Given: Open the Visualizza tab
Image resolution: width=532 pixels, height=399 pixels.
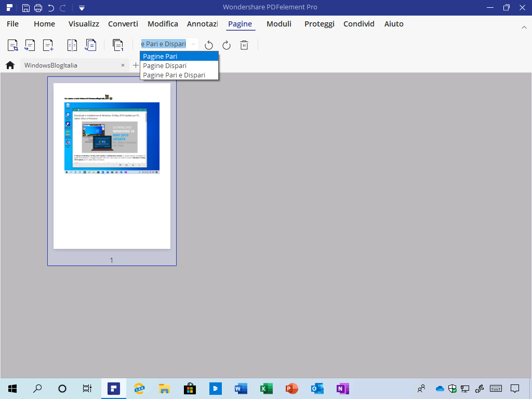Looking at the screenshot, I should (84, 24).
